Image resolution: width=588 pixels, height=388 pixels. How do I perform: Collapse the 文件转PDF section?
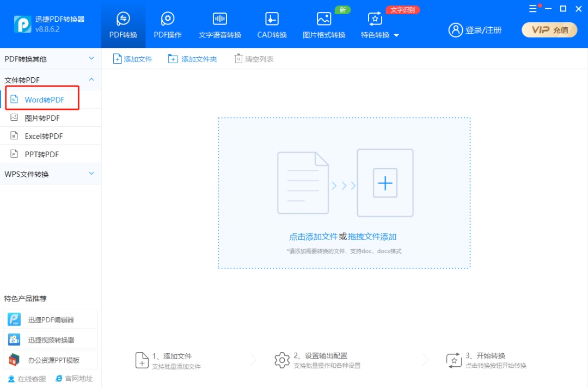(91, 79)
